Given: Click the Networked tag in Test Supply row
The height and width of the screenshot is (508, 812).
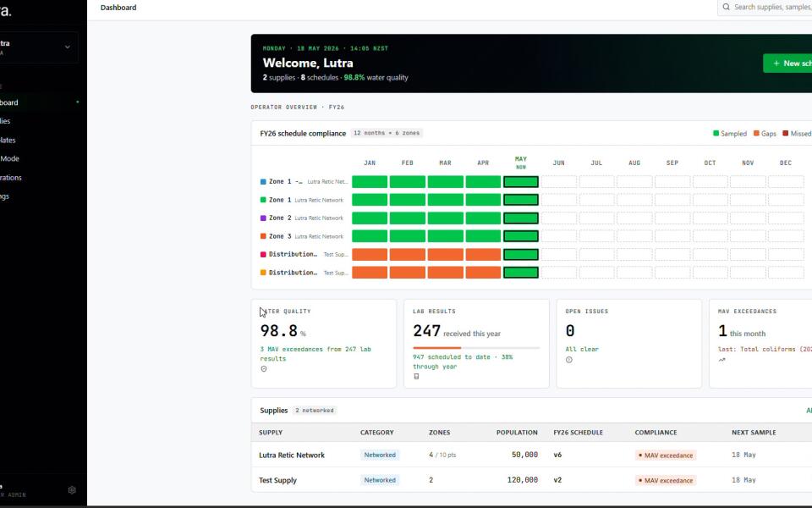Looking at the screenshot, I should point(380,480).
